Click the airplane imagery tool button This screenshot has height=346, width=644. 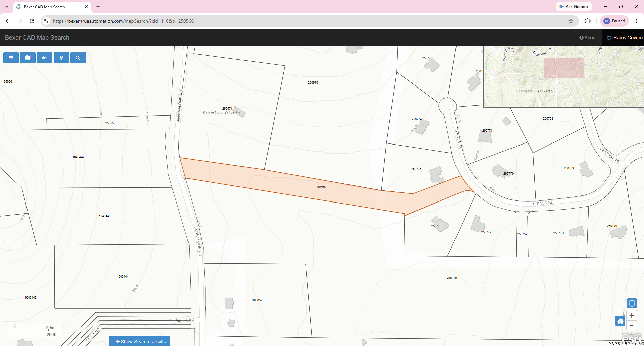point(45,58)
